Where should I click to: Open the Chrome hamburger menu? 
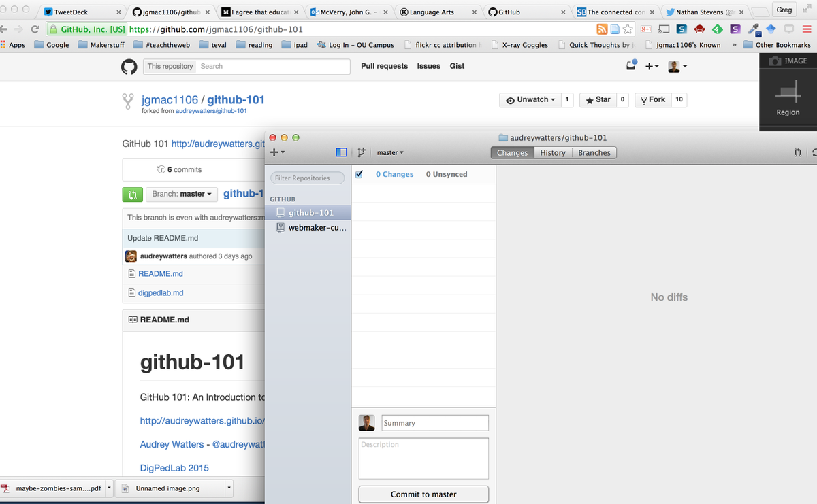pos(806,29)
